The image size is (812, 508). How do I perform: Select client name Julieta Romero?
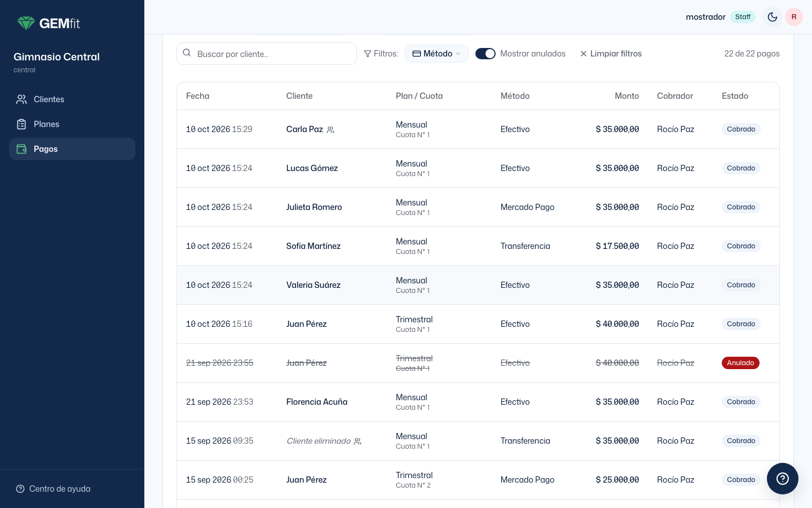314,207
